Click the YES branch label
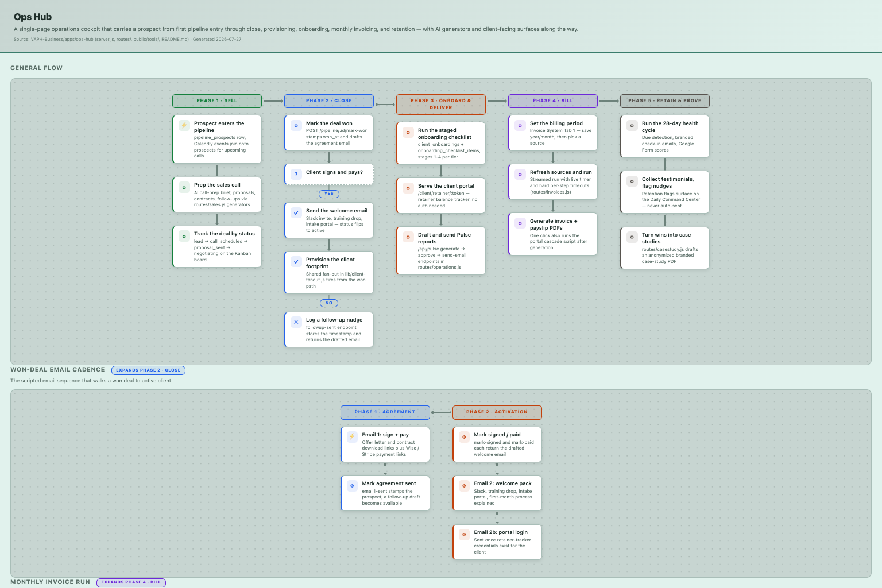The width and height of the screenshot is (882, 588). [329, 194]
